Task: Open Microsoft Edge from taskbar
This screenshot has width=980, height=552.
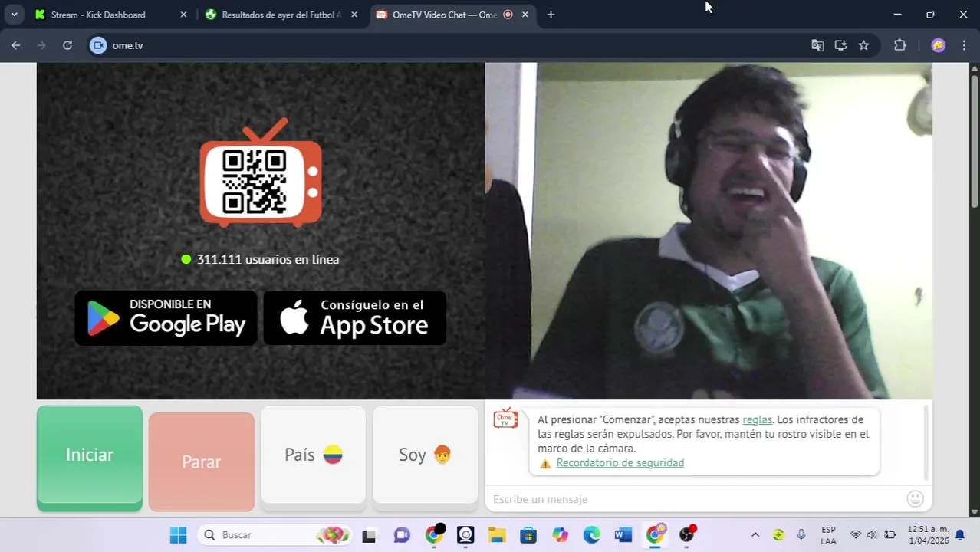Action: tap(592, 535)
